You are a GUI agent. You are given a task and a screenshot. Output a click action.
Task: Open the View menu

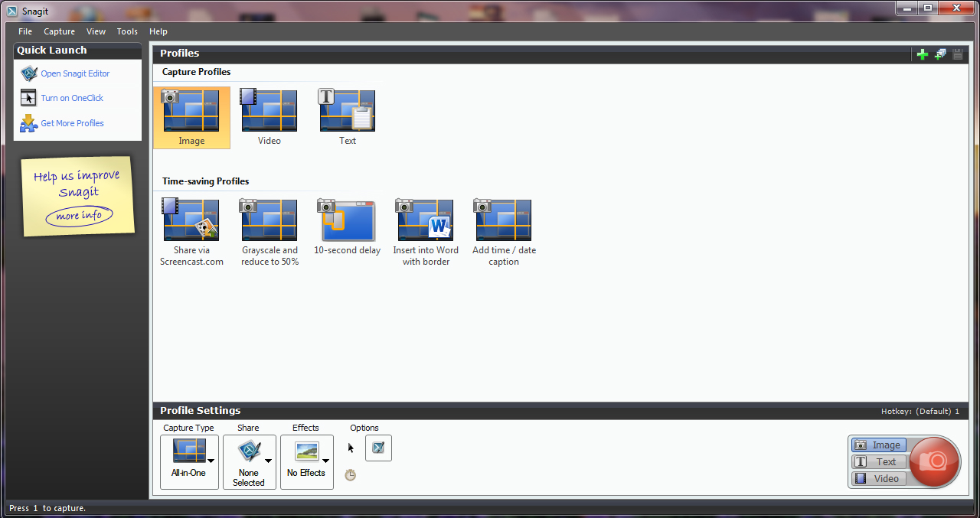point(96,31)
